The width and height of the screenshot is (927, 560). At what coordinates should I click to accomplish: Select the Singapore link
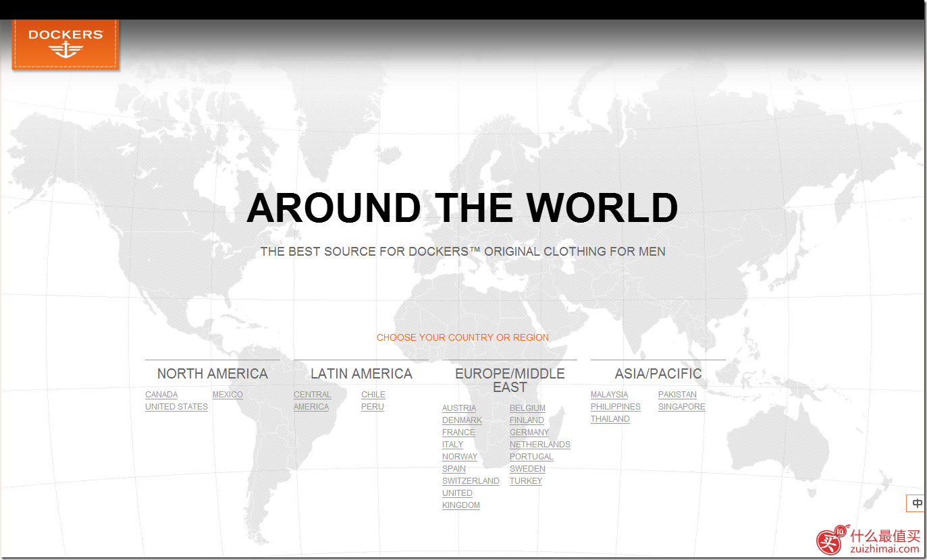682,407
